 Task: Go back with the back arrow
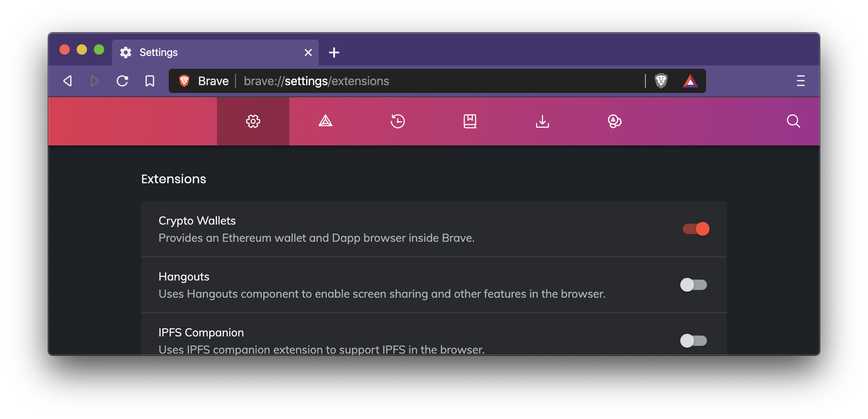[68, 81]
